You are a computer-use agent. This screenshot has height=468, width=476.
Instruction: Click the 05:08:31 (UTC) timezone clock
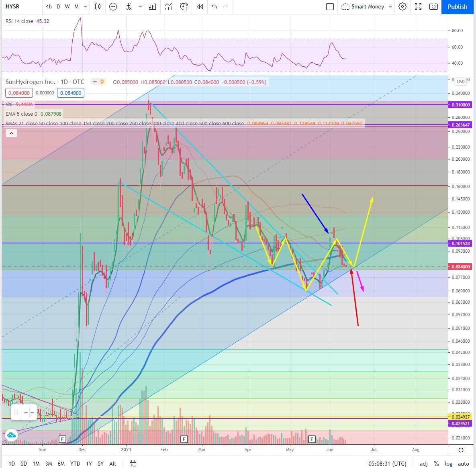point(387,464)
